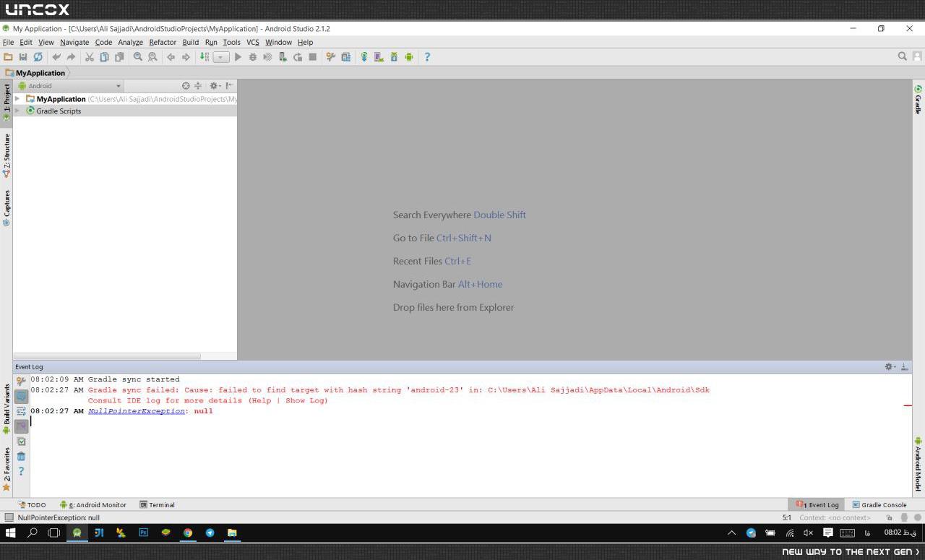This screenshot has height=560, width=925.
Task: Open the TODO tool tab
Action: [x=32, y=505]
